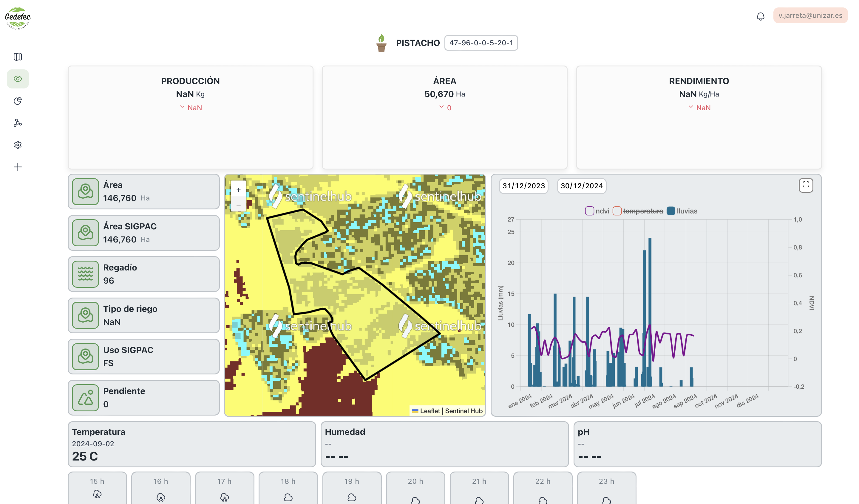
Task: Zoom in on the map
Action: point(238,190)
